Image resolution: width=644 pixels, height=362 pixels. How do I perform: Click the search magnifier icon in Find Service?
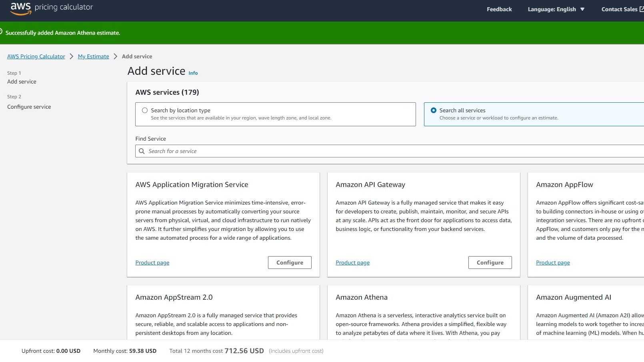(x=142, y=151)
